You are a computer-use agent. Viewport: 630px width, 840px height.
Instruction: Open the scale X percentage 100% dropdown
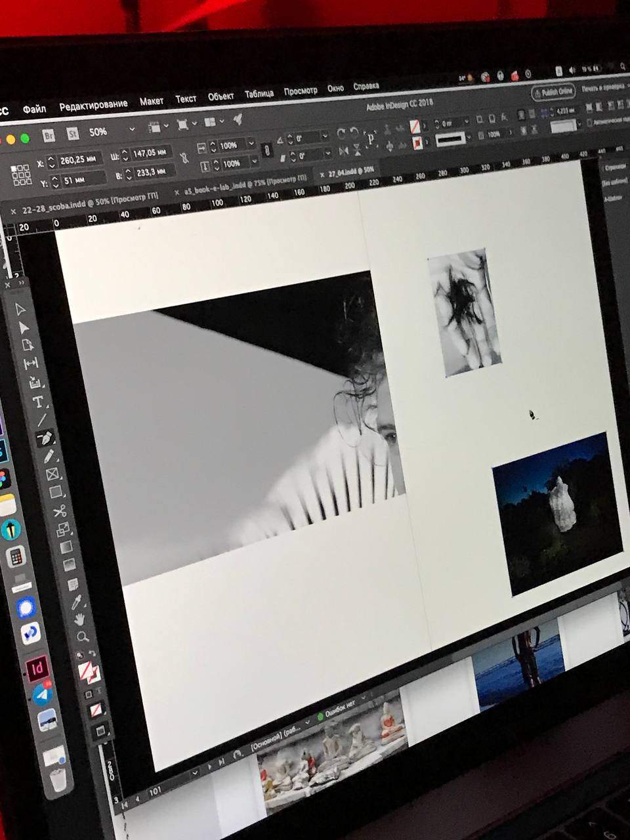(251, 144)
